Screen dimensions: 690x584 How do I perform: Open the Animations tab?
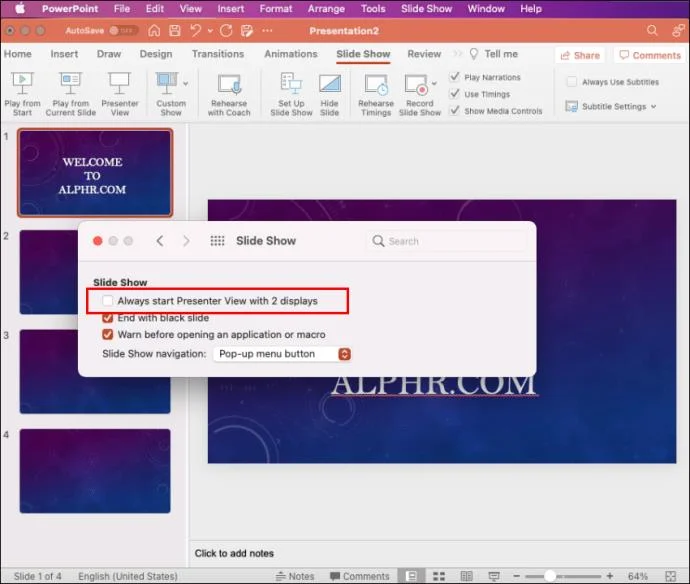point(290,54)
